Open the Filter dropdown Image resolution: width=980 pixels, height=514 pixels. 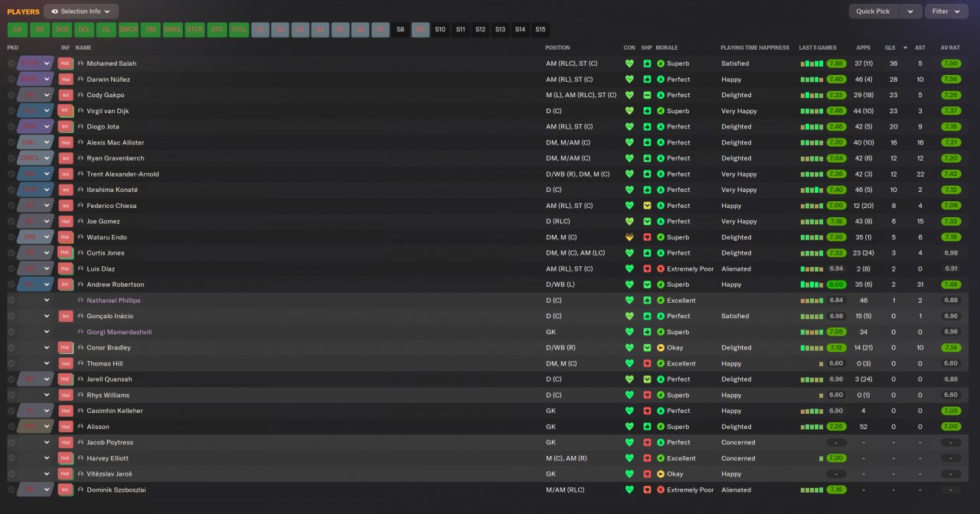point(946,11)
